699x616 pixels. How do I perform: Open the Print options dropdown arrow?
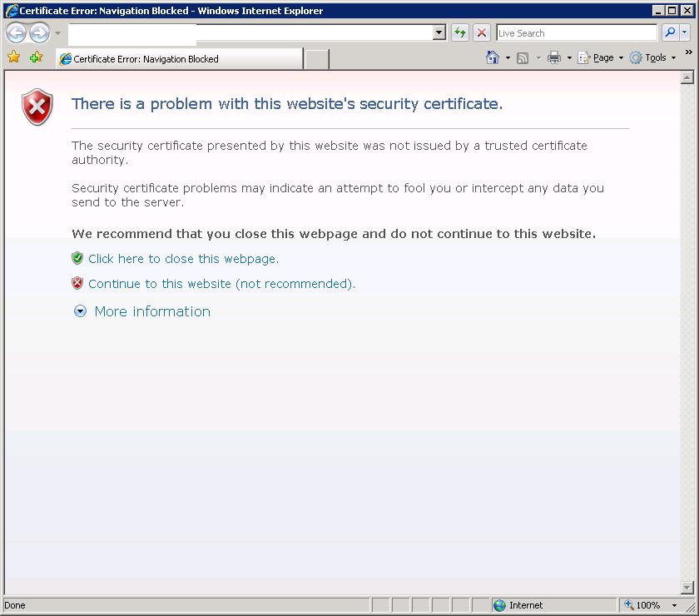click(x=568, y=57)
